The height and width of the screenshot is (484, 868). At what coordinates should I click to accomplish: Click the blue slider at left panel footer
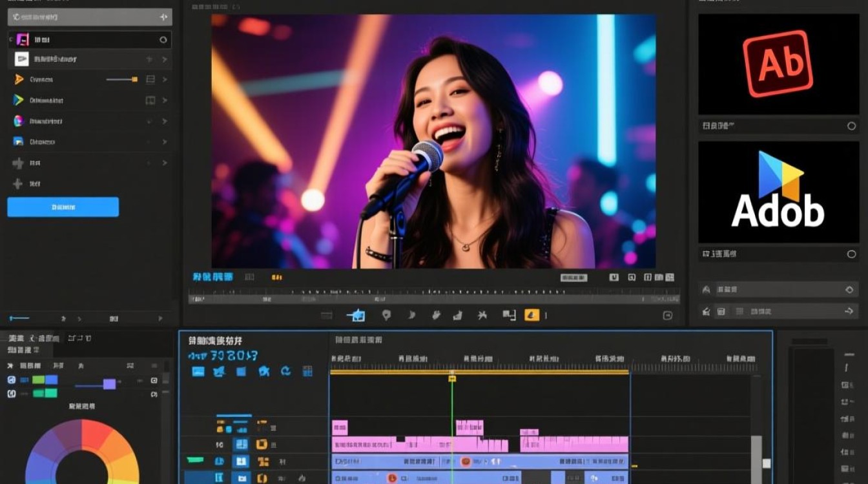(19, 318)
